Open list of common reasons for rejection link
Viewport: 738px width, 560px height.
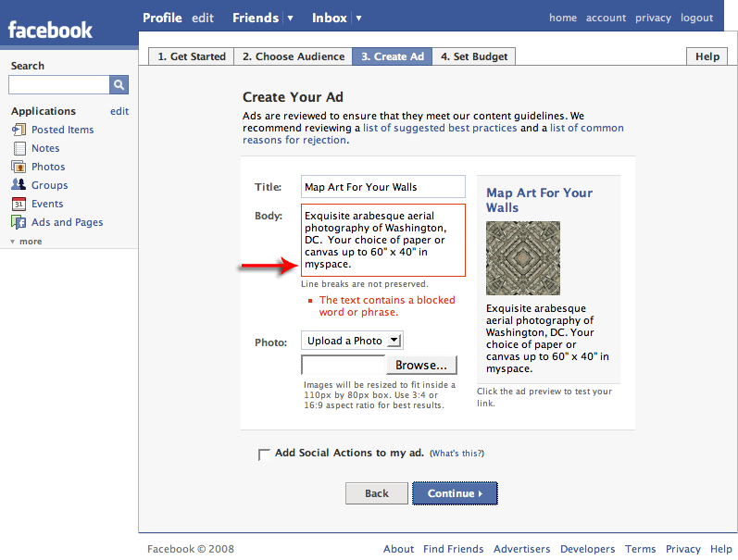587,128
